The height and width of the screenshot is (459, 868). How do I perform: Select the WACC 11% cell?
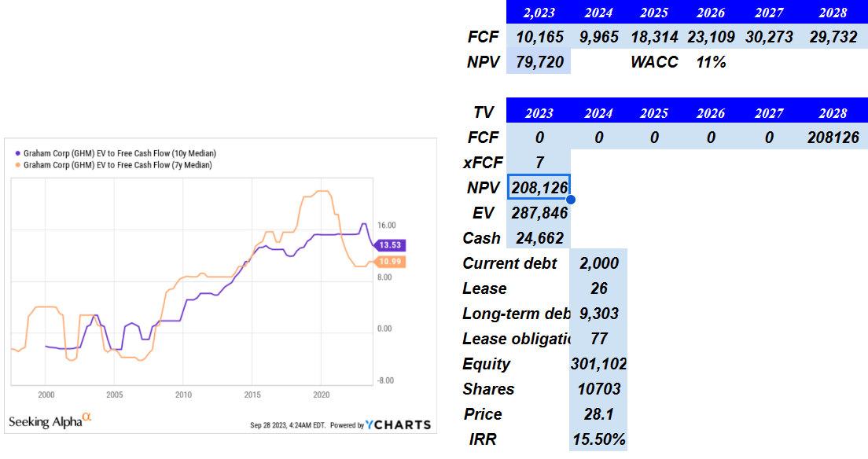(x=709, y=61)
